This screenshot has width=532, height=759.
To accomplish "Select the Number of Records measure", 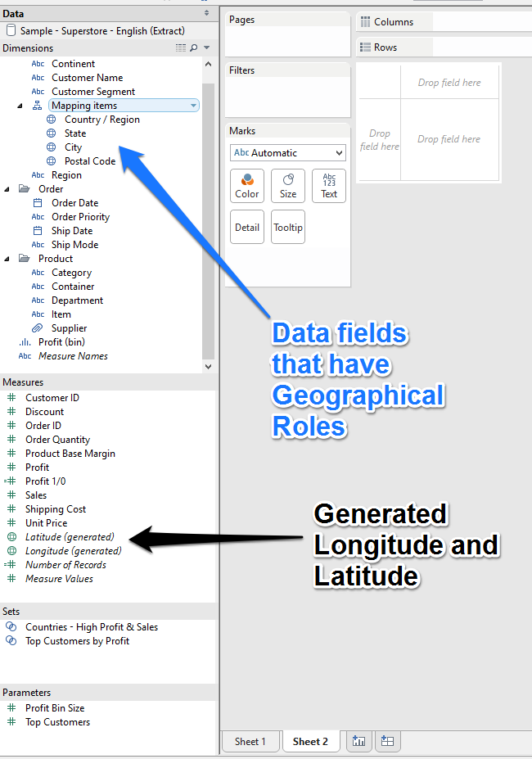I will pos(65,565).
